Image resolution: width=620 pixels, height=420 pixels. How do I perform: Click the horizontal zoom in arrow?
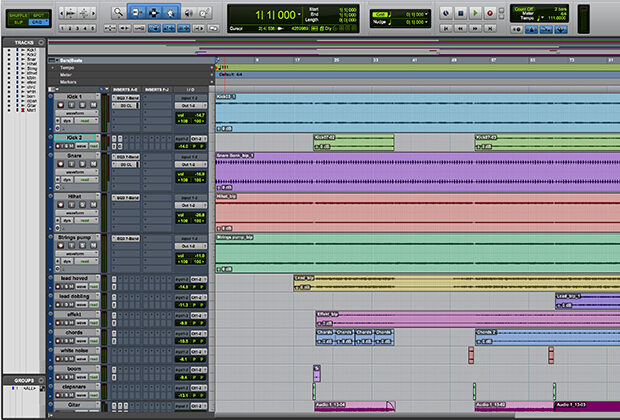pos(93,13)
